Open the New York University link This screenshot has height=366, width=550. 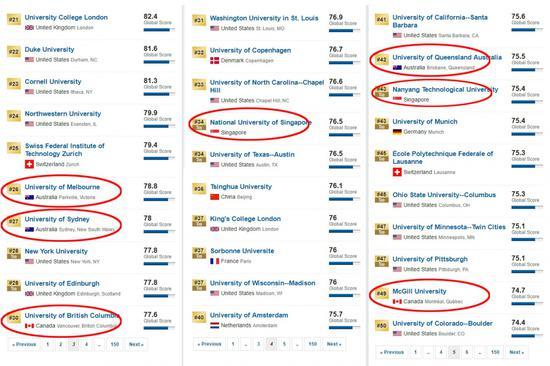point(56,251)
